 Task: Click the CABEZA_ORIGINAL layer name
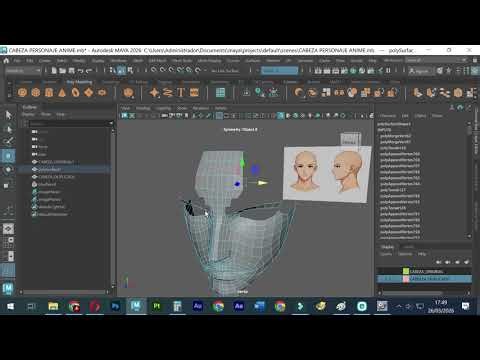[426, 271]
